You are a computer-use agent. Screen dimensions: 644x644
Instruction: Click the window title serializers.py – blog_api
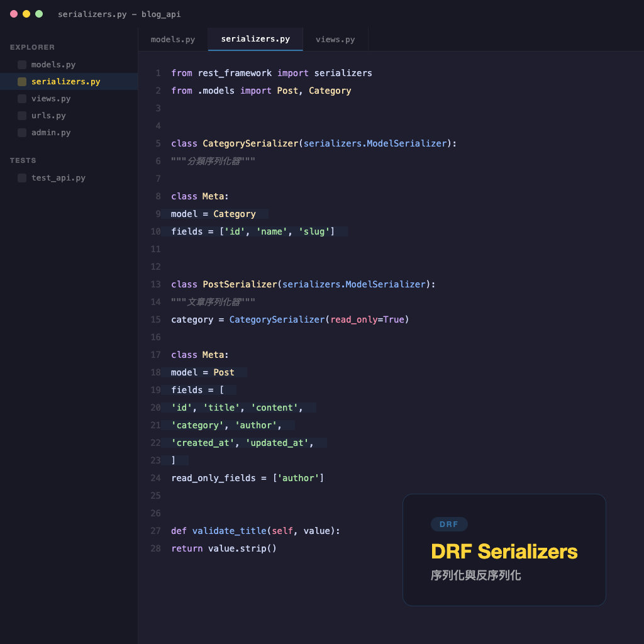point(119,14)
